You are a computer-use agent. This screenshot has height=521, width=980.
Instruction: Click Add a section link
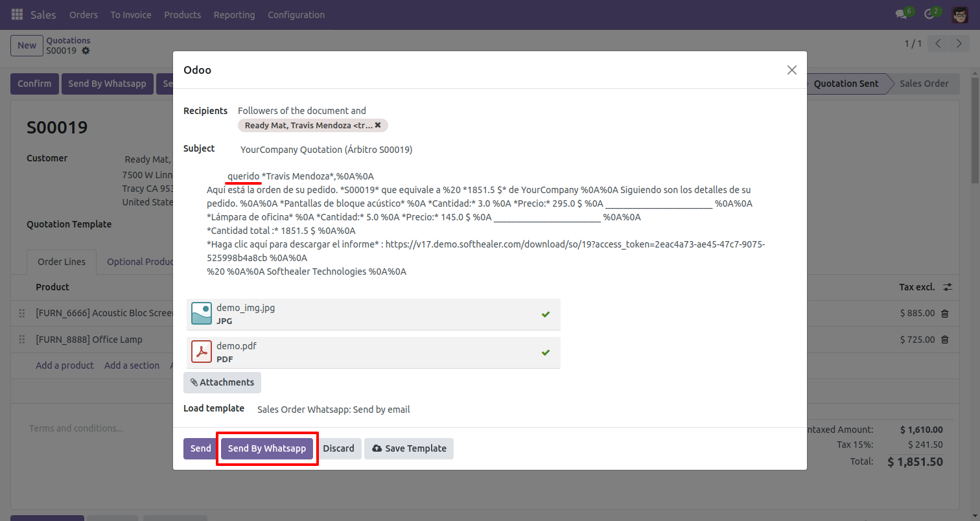pos(132,365)
